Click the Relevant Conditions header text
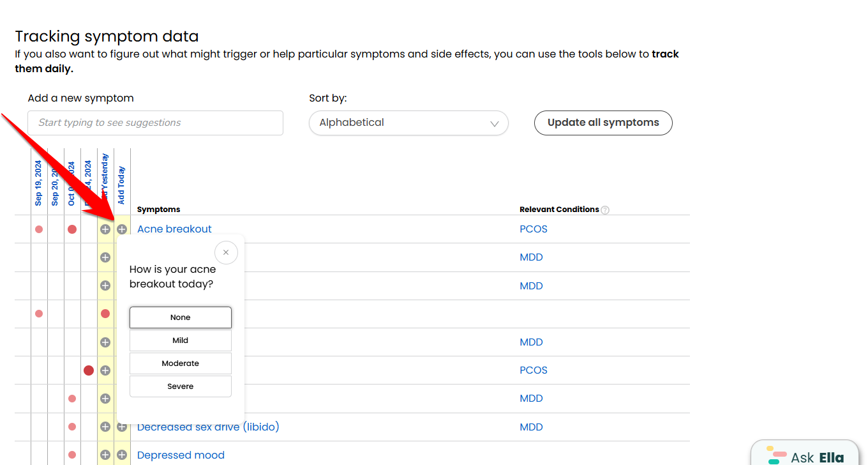868x465 pixels. click(559, 210)
